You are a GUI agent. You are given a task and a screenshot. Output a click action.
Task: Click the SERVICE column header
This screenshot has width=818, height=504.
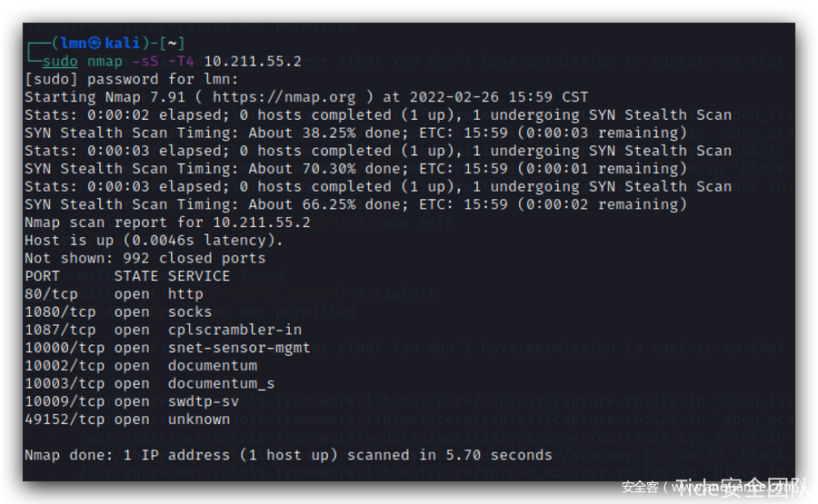199,276
